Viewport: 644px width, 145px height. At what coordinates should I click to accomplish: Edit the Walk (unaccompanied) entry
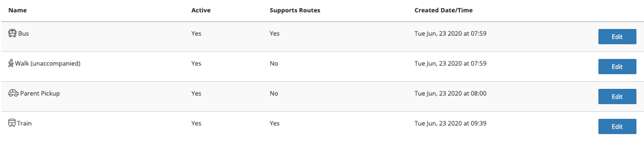(x=617, y=67)
